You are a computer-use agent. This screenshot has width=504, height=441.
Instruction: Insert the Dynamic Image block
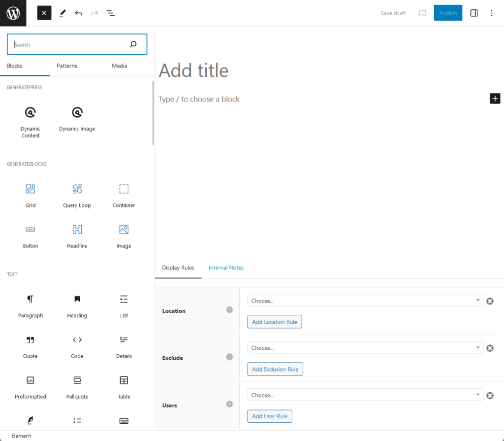click(77, 119)
